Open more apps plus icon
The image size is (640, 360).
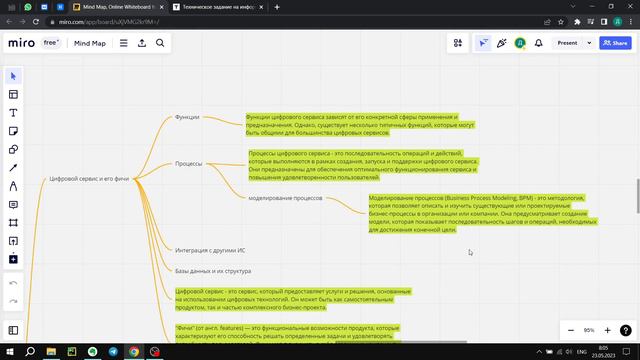pyautogui.click(x=13, y=259)
